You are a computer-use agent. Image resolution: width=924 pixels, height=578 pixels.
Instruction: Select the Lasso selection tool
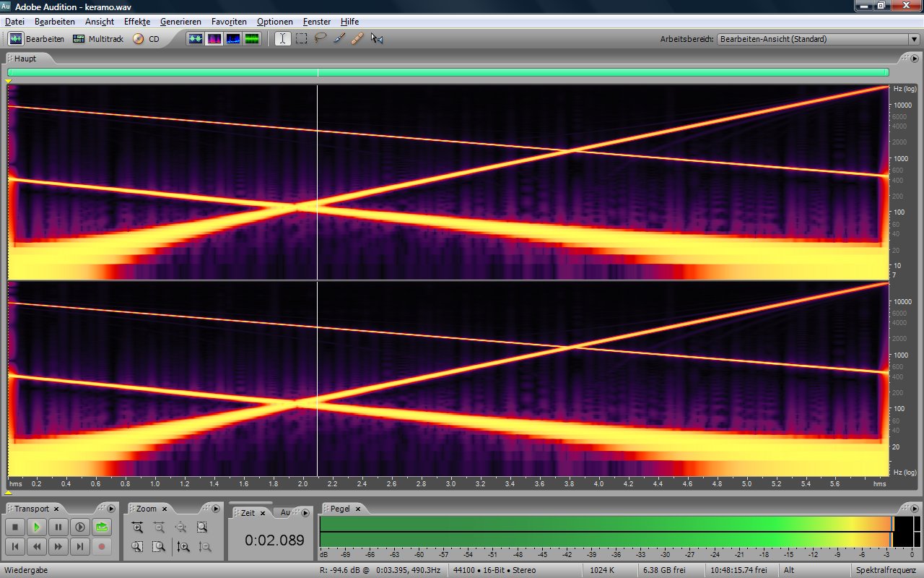pos(321,39)
